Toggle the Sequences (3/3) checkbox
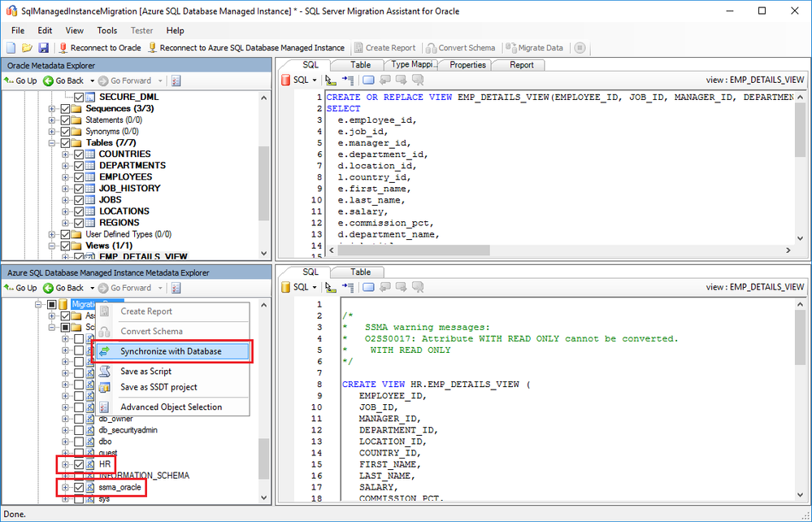The image size is (812, 522). pyautogui.click(x=65, y=109)
